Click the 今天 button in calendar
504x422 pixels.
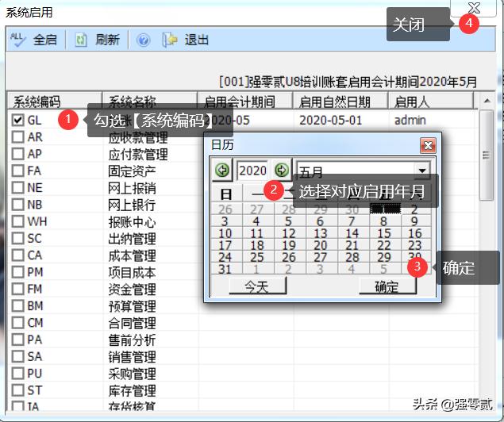pyautogui.click(x=257, y=286)
